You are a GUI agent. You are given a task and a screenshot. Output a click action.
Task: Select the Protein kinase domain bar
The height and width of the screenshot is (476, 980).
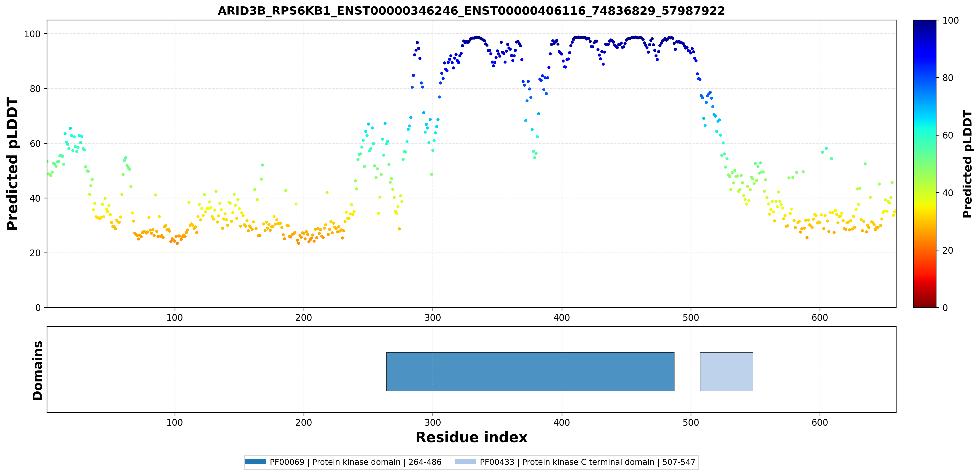point(530,371)
